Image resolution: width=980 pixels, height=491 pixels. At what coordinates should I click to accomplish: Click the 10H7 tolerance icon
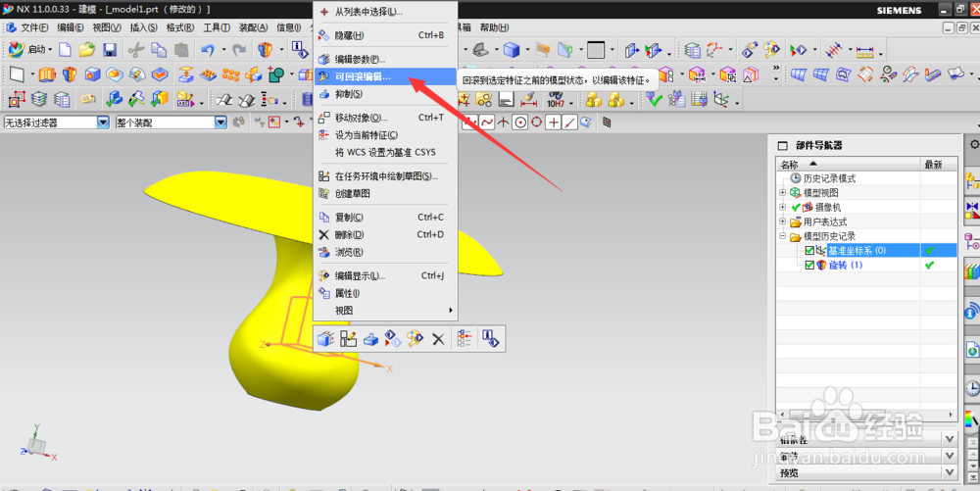pyautogui.click(x=556, y=99)
